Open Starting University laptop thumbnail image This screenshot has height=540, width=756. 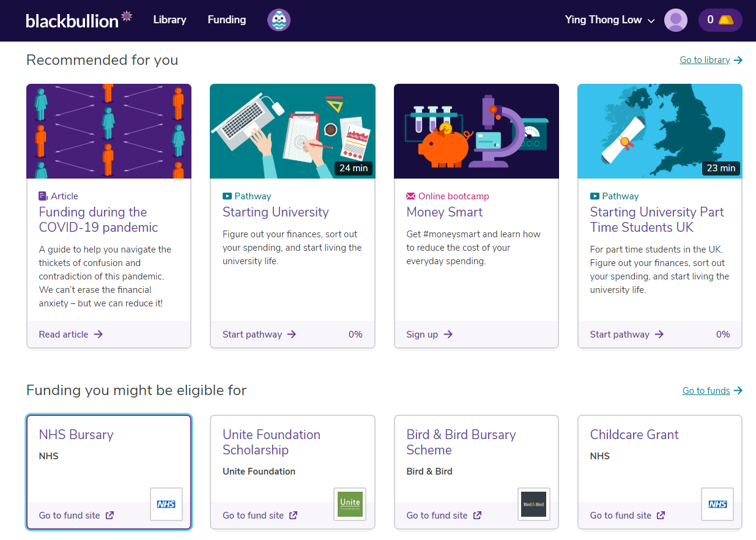[x=292, y=131]
